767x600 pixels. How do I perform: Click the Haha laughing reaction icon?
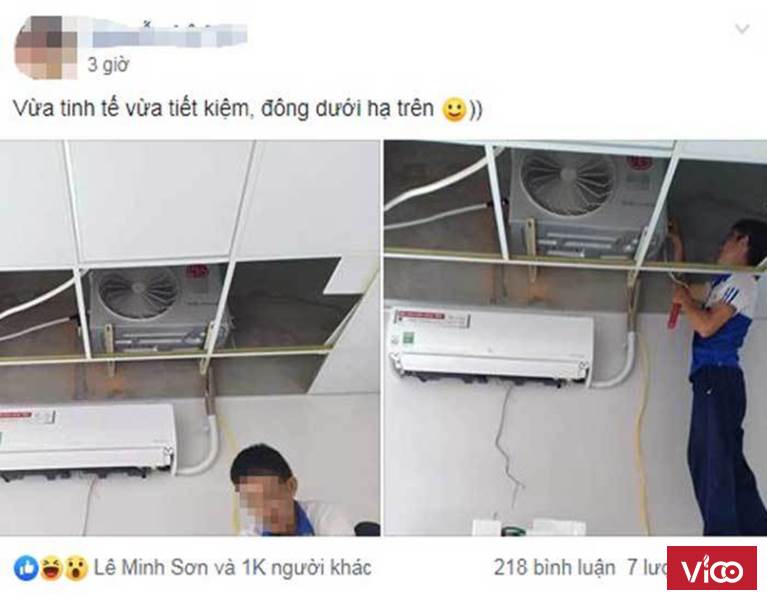coord(51,568)
